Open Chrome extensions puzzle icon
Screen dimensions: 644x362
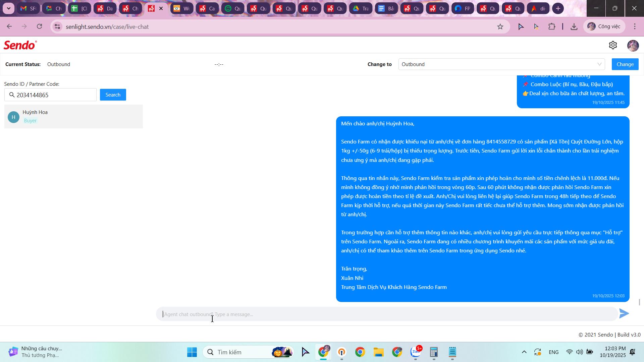click(552, 27)
